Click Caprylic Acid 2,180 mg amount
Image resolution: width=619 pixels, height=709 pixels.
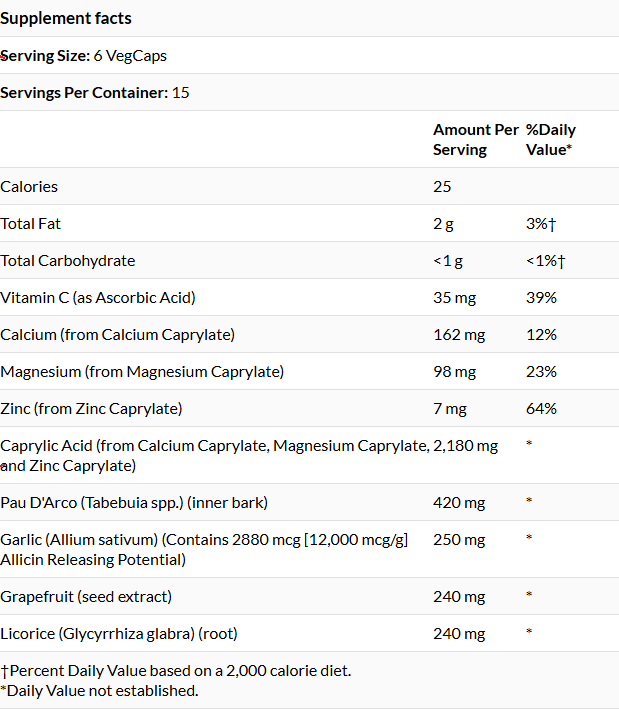465,446
